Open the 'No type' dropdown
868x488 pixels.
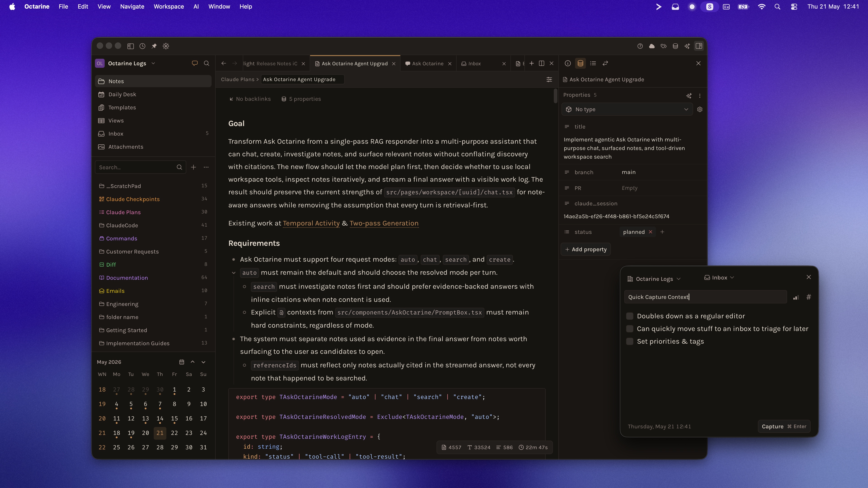pyautogui.click(x=627, y=109)
